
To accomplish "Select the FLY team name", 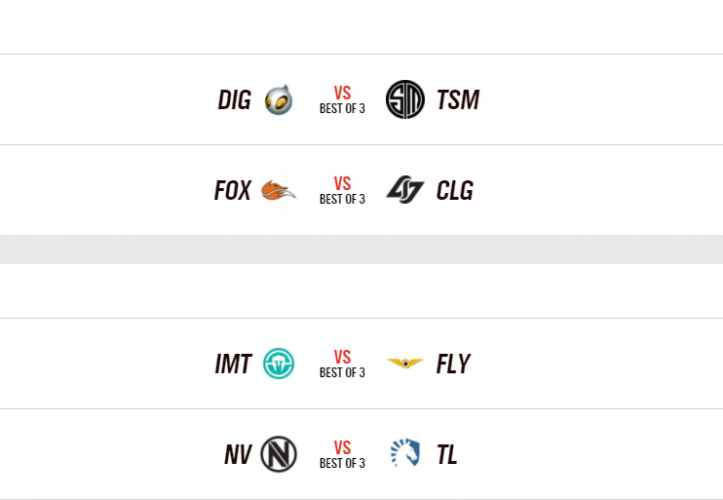I will [x=453, y=364].
